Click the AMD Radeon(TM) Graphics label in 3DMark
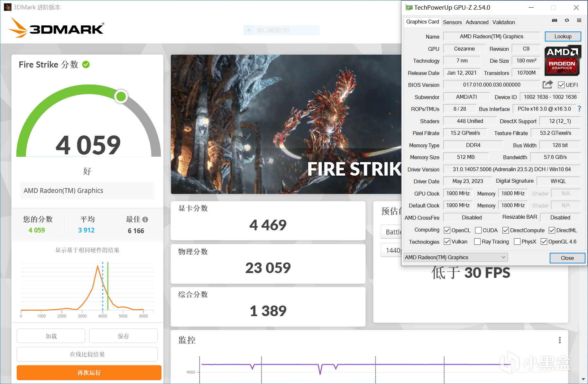The width and height of the screenshot is (588, 384). pyautogui.click(x=63, y=191)
